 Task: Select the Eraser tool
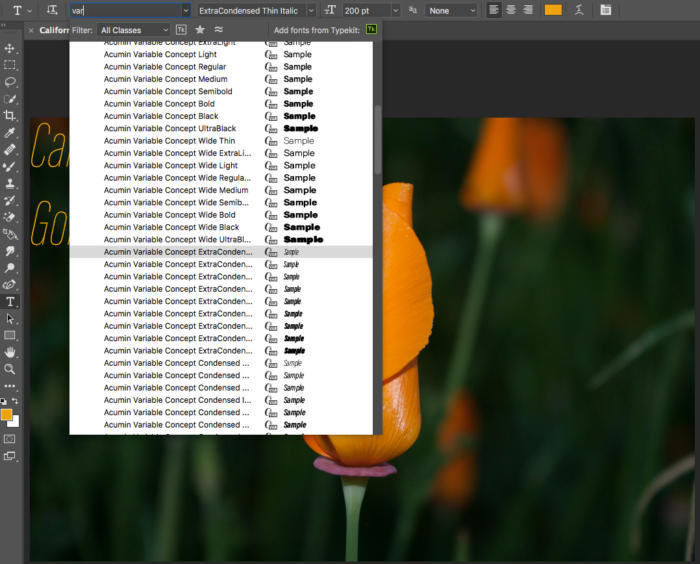point(9,217)
